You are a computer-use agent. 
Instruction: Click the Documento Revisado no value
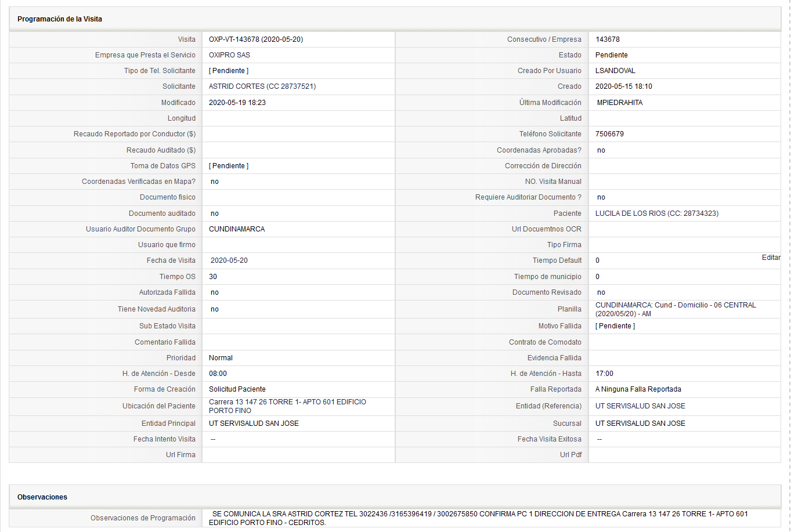pyautogui.click(x=601, y=292)
